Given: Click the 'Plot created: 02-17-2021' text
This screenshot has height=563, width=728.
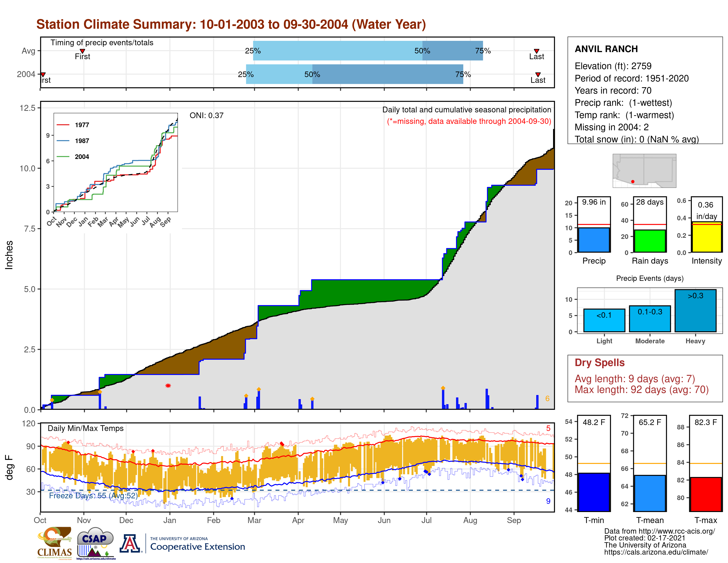Looking at the screenshot, I should point(645,538).
